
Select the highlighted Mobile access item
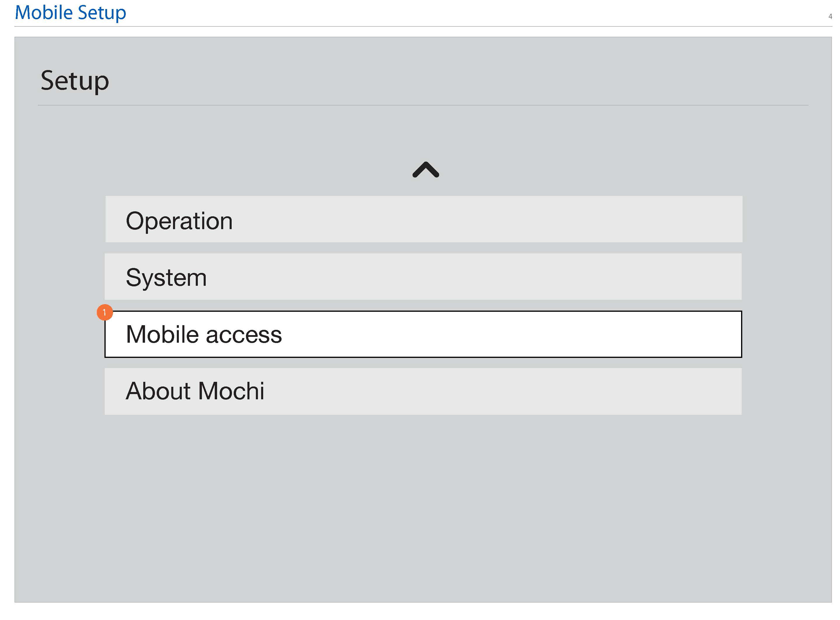point(423,334)
